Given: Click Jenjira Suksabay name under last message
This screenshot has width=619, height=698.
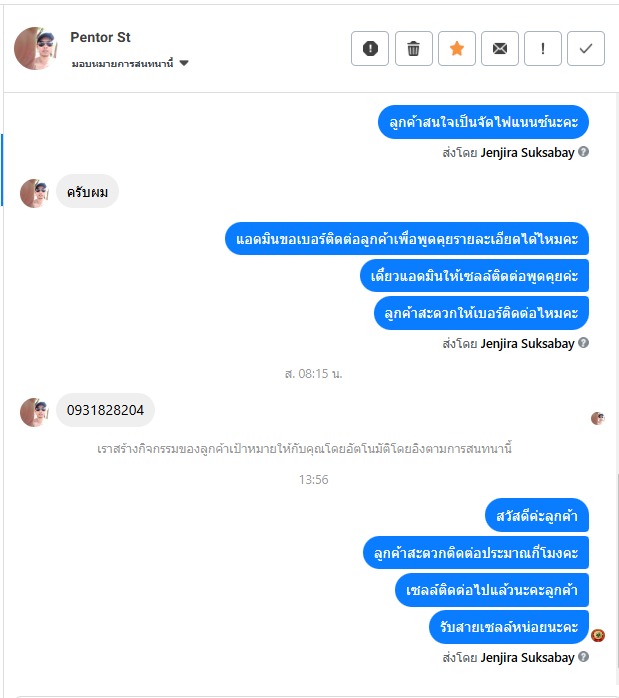Looking at the screenshot, I should point(527,657).
